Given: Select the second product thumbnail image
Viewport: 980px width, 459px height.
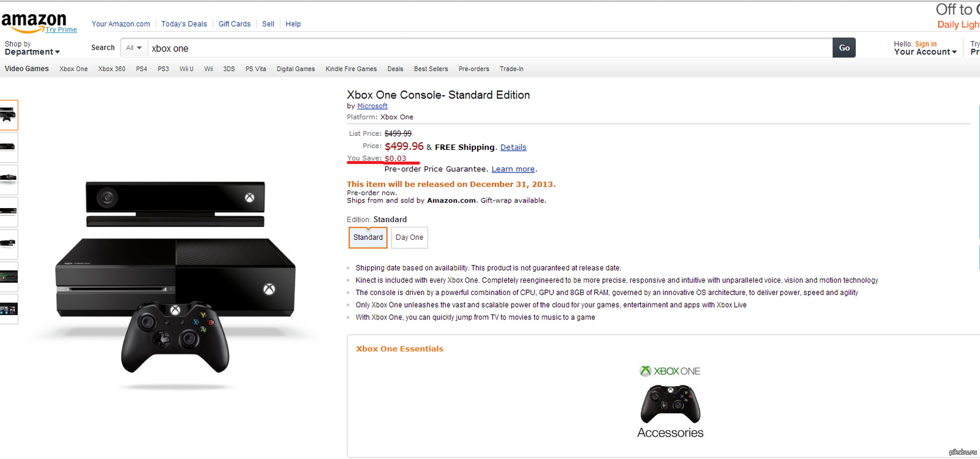Looking at the screenshot, I should pos(9,147).
